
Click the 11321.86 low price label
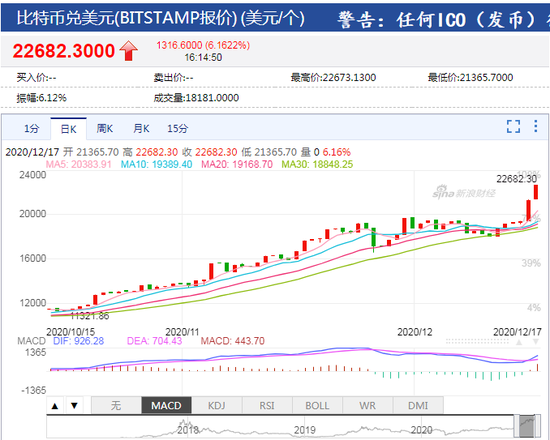click(90, 316)
